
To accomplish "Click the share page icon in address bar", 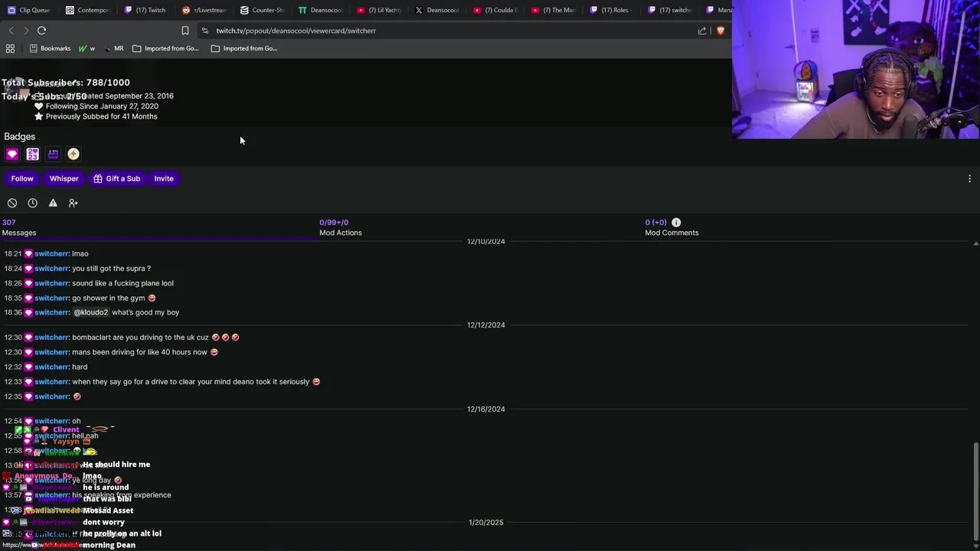I will pyautogui.click(x=702, y=31).
